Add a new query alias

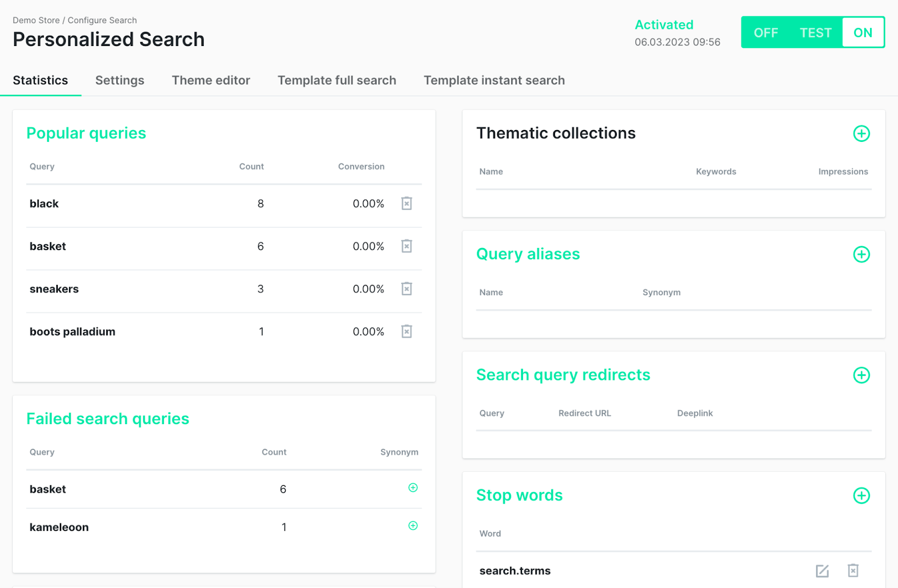(x=861, y=254)
